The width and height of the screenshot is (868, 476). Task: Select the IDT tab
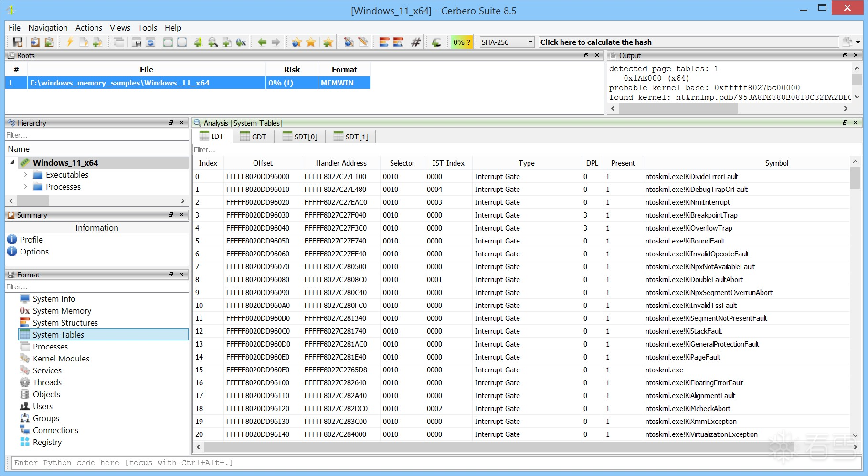[212, 137]
